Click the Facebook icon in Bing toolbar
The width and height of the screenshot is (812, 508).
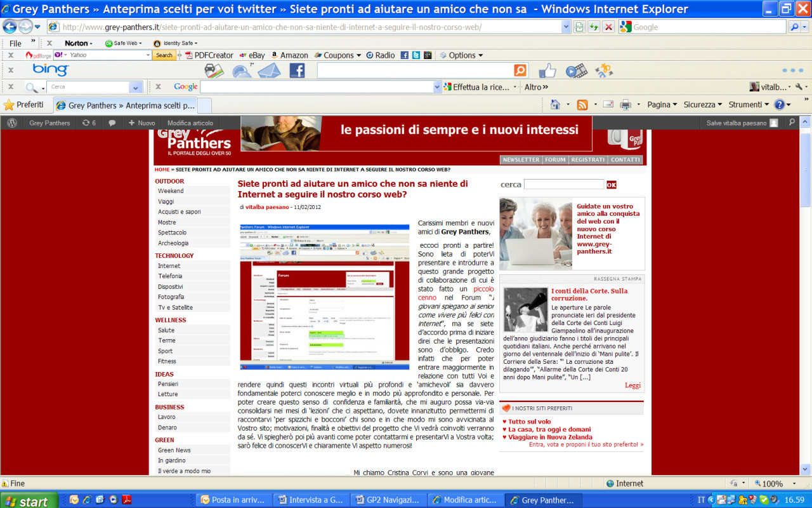pyautogui.click(x=297, y=70)
